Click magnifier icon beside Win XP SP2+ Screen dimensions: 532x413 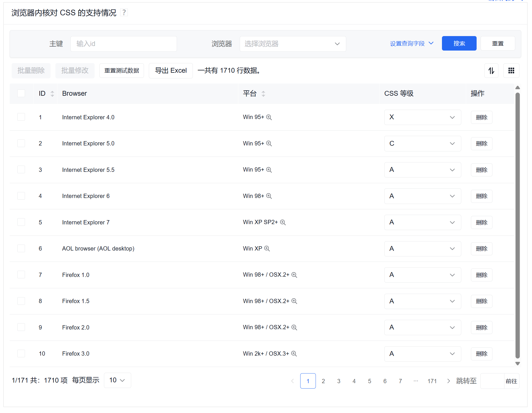click(x=283, y=222)
